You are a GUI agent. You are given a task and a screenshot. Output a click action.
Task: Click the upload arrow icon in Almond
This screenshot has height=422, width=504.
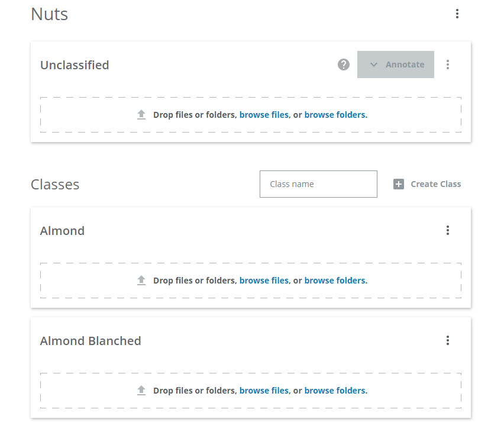[x=141, y=281]
